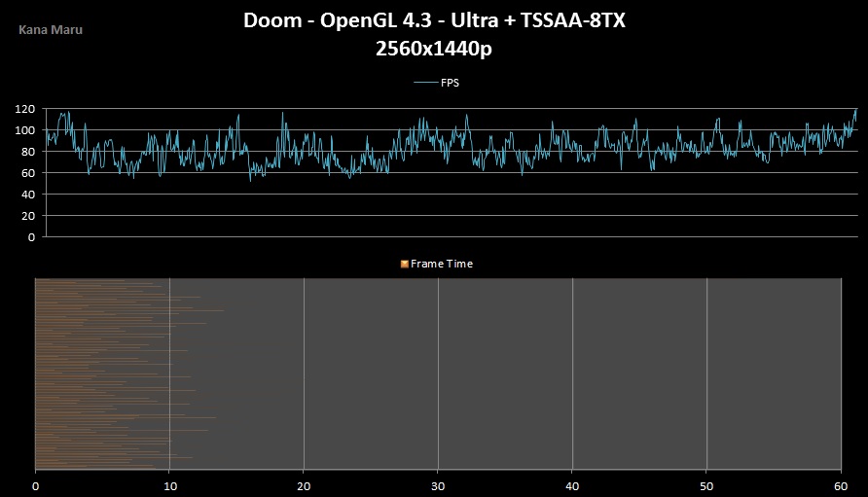Click the 'Frame Time' legend label
Image resolution: width=868 pixels, height=497 pixels.
(441, 264)
